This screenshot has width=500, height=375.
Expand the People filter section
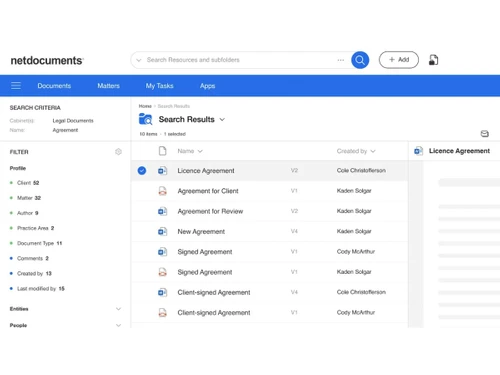(x=118, y=325)
